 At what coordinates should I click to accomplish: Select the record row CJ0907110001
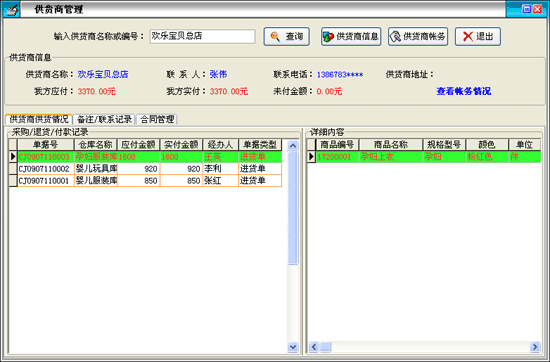coord(145,181)
